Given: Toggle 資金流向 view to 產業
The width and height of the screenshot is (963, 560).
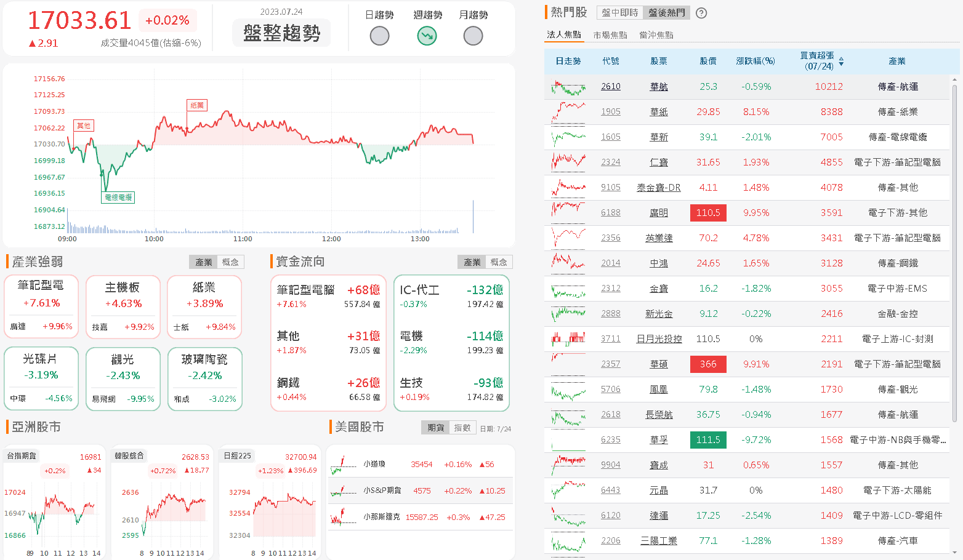Looking at the screenshot, I should point(472,262).
